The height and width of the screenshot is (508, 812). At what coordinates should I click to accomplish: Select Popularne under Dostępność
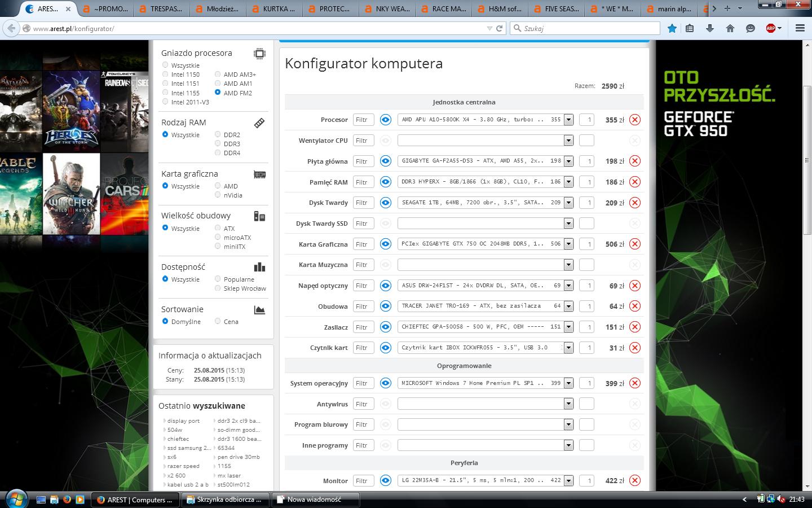point(218,279)
